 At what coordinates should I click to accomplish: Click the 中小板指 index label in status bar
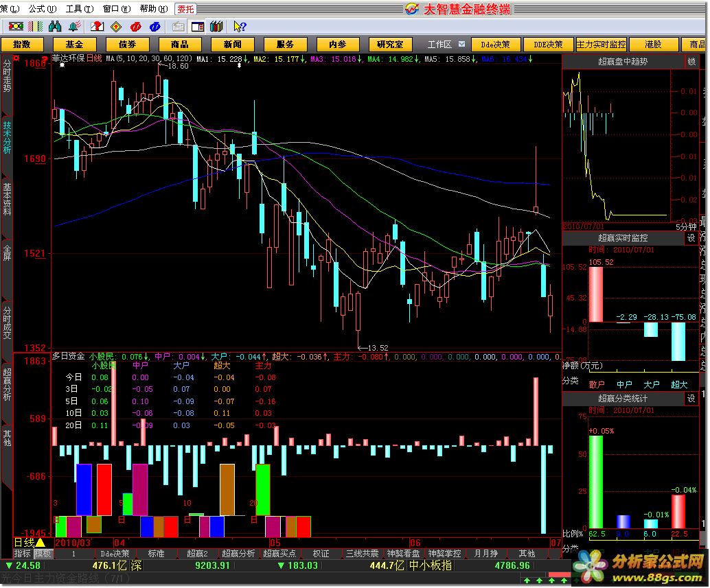tap(430, 565)
